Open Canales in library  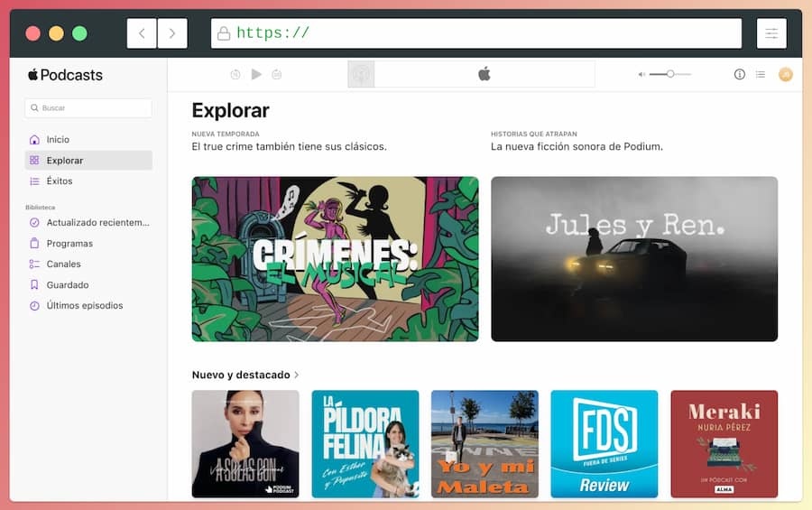pos(88,264)
